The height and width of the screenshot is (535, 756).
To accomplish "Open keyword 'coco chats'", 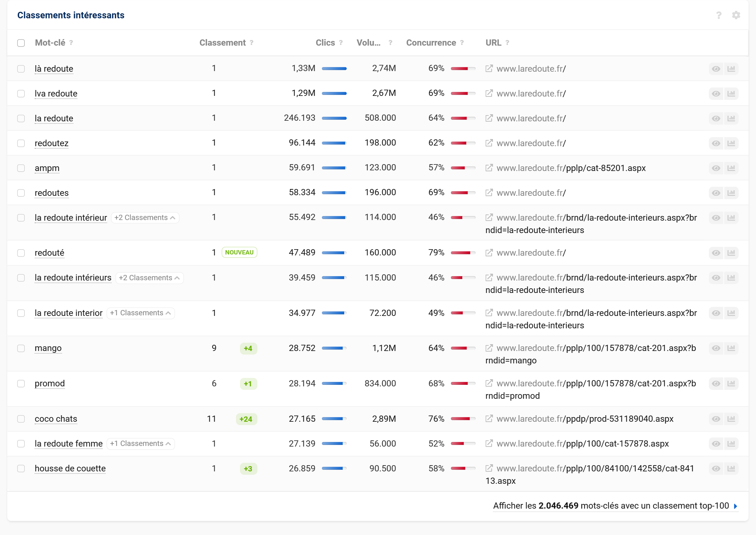I will (x=56, y=419).
